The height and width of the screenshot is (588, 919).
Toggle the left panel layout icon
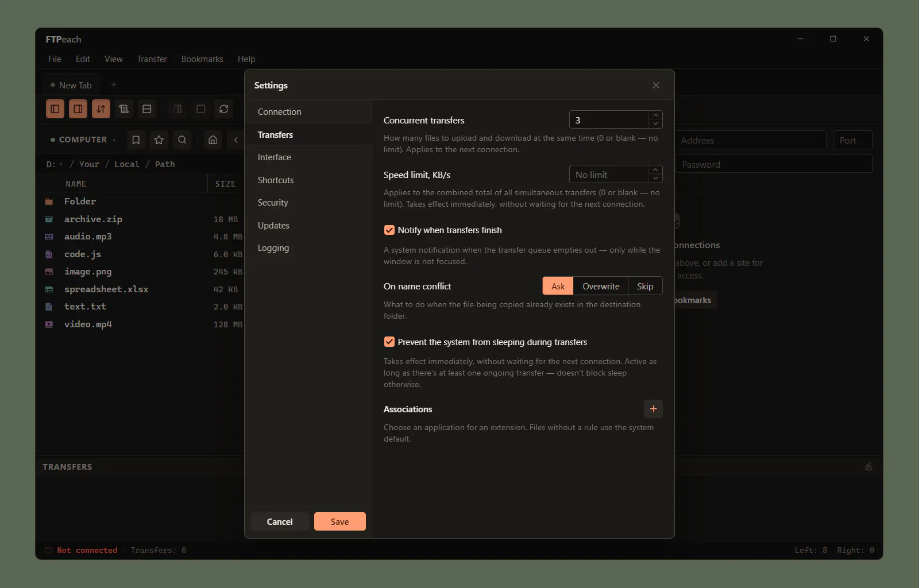[x=55, y=109]
